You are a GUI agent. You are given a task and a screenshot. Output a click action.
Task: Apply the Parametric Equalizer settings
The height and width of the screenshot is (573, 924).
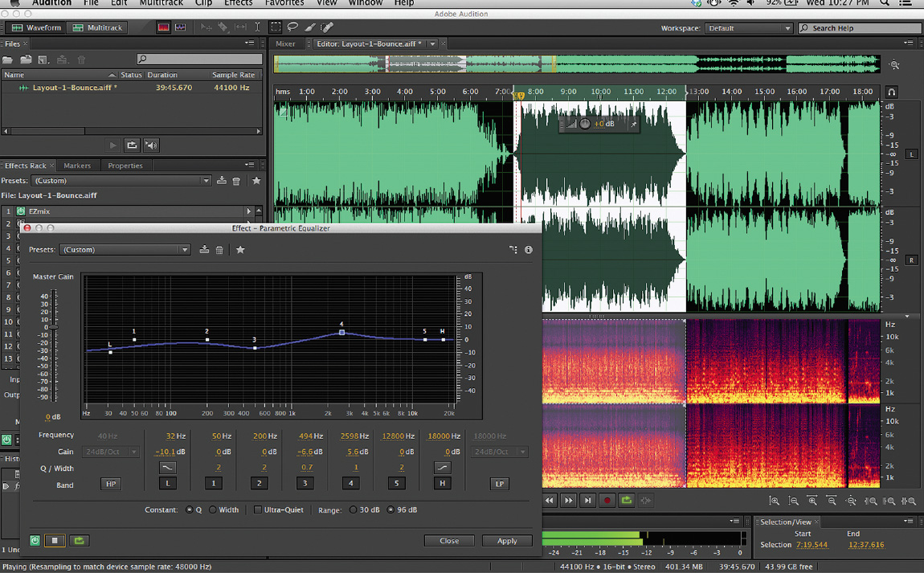coord(507,540)
